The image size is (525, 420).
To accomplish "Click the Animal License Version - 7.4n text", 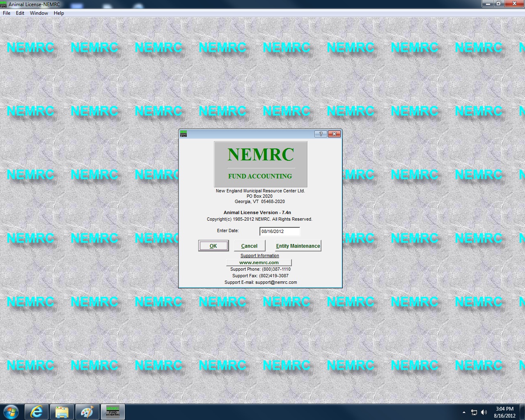I will (x=257, y=212).
